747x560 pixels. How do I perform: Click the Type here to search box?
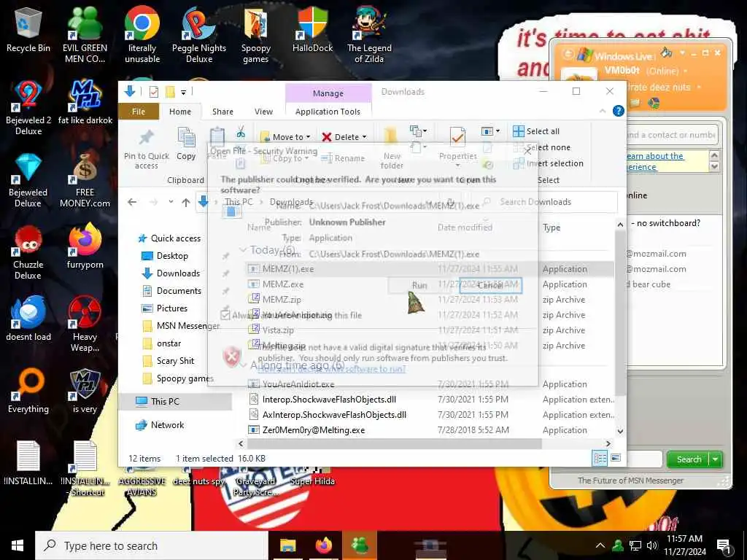[152, 545]
